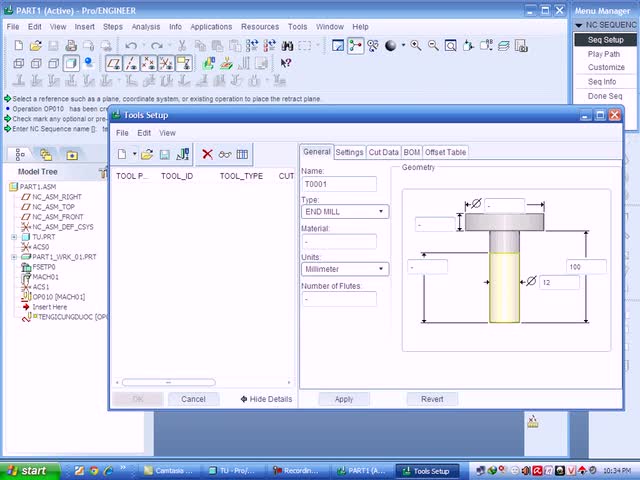Toggle datum planes display icon

114,63
